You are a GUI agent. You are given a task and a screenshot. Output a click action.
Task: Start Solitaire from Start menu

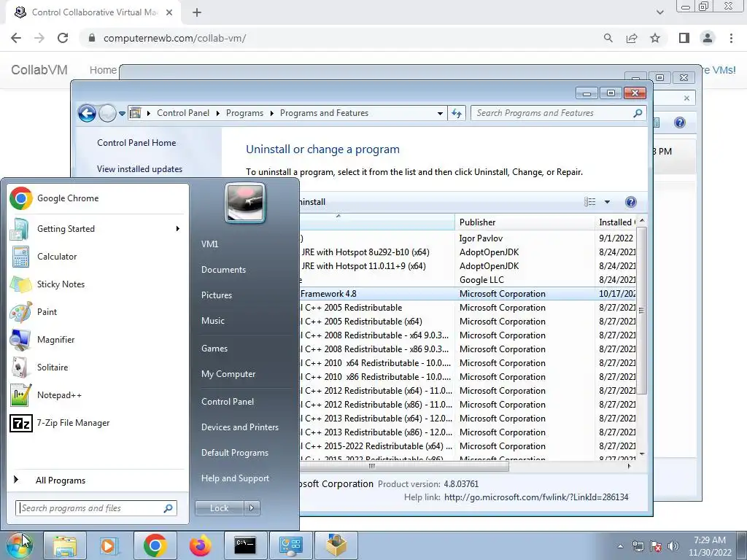point(97,367)
